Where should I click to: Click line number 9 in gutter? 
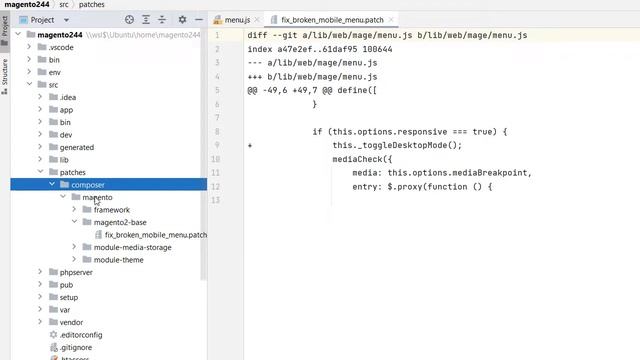[x=217, y=145]
